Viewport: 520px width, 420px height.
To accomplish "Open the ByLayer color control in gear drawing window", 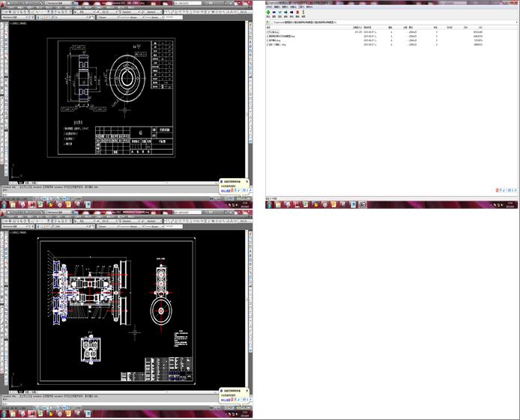I will point(108,17).
